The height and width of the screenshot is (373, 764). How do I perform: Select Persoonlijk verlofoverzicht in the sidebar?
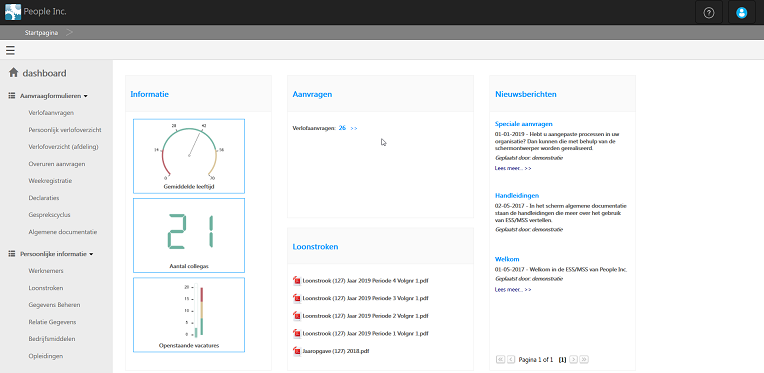[65, 130]
